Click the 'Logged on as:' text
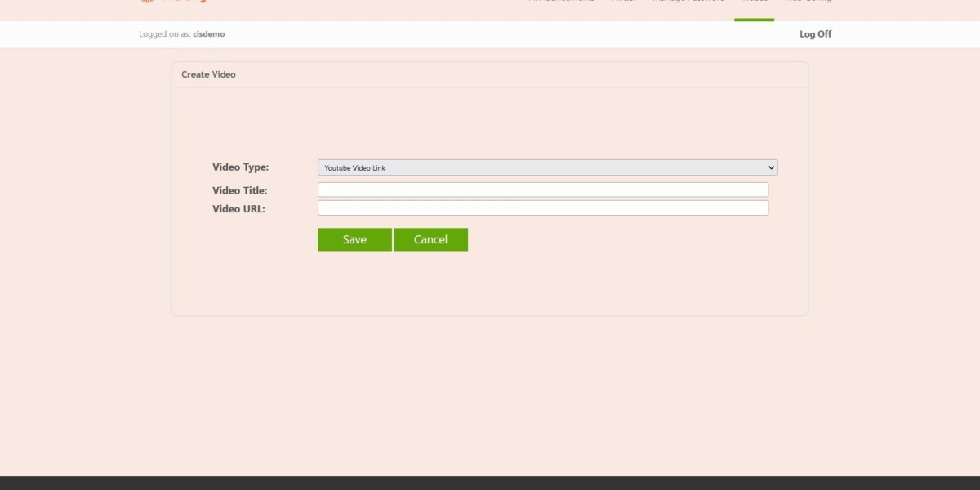 tap(165, 34)
